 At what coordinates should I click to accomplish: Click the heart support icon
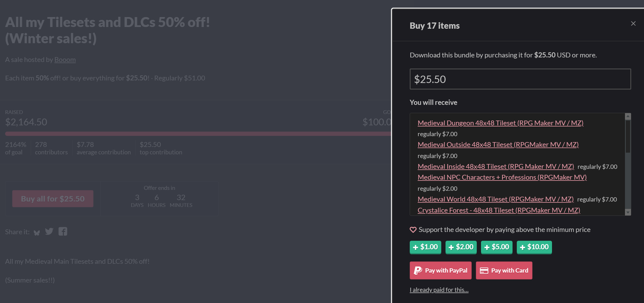tap(413, 230)
